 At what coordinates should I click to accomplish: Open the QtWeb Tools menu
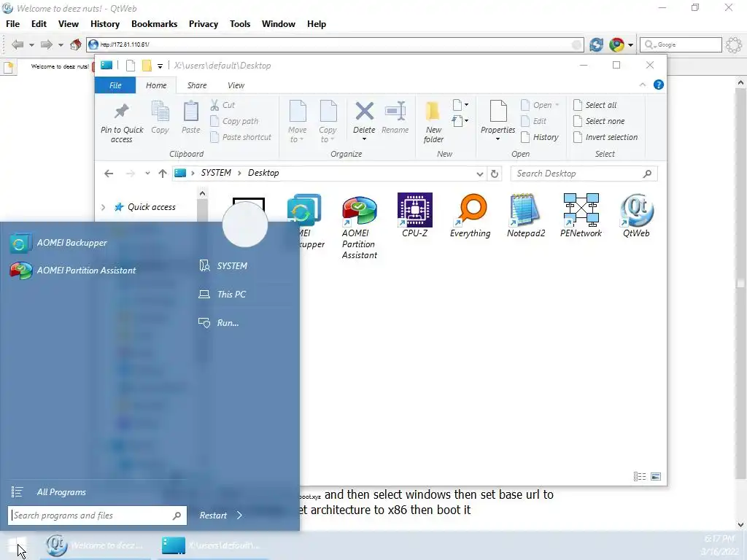coord(239,24)
